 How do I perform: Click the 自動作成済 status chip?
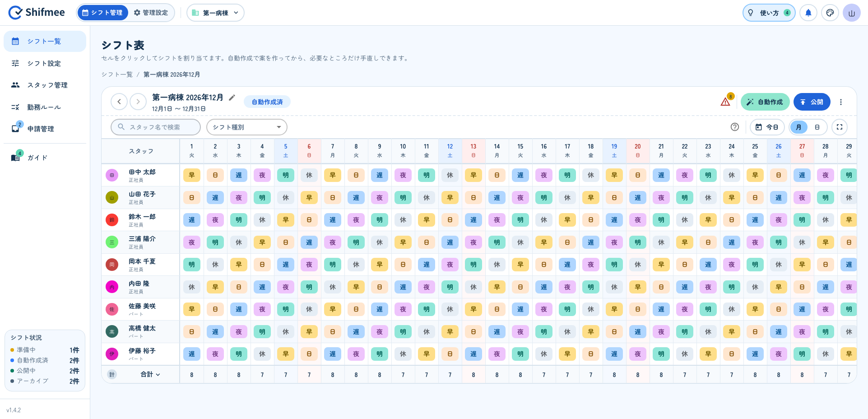267,102
